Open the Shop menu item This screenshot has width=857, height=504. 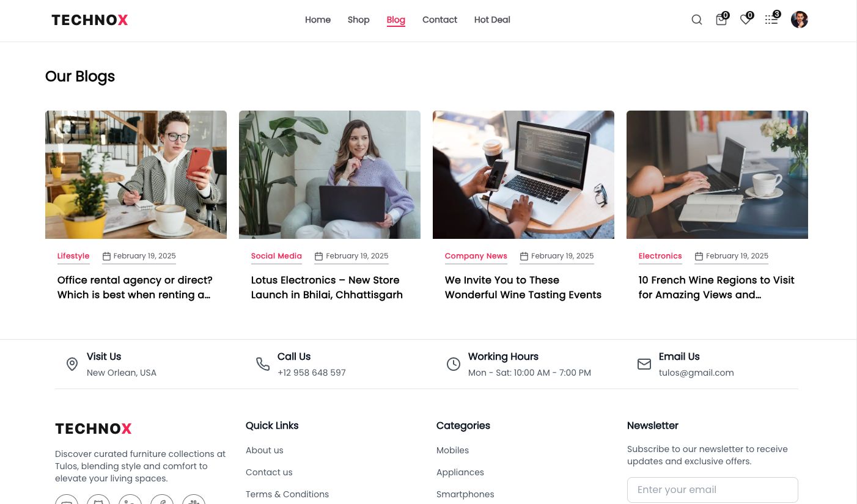[x=358, y=20]
